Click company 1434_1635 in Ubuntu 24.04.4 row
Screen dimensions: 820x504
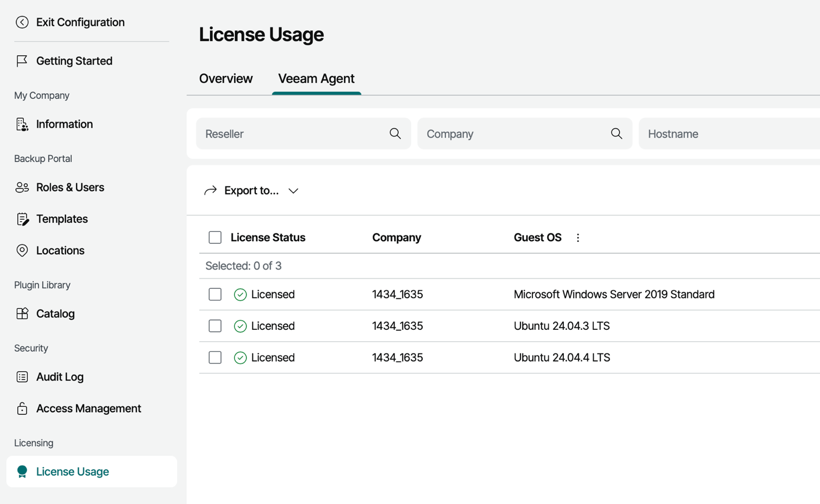[398, 358]
